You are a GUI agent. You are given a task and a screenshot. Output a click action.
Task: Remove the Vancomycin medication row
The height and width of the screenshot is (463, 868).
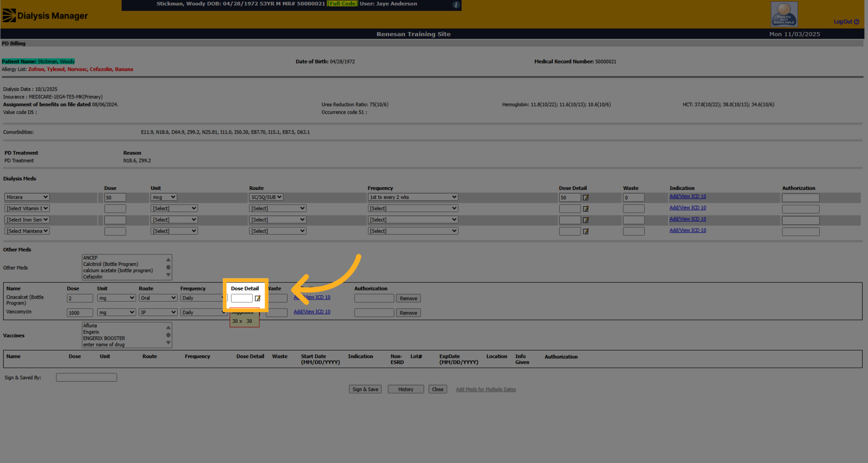click(x=408, y=313)
